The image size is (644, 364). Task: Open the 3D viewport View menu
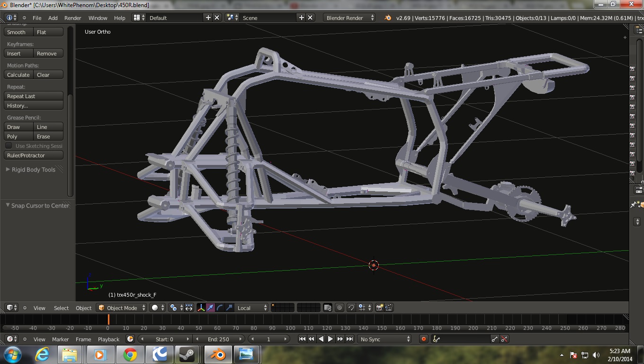[x=39, y=308]
